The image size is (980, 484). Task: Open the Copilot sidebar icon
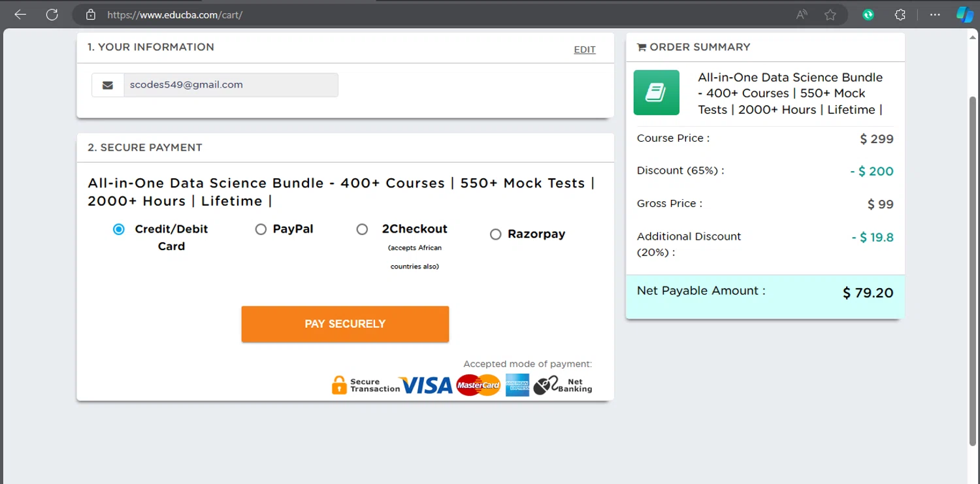[965, 14]
